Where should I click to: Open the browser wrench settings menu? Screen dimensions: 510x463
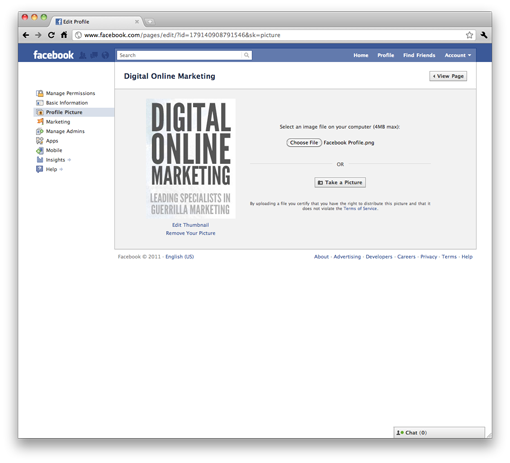484,35
